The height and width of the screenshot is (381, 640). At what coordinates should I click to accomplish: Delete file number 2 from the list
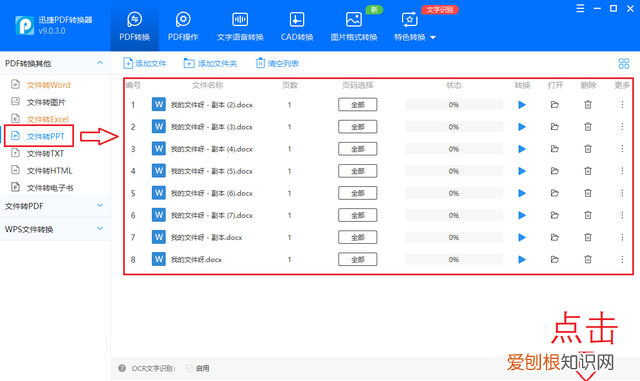click(588, 127)
